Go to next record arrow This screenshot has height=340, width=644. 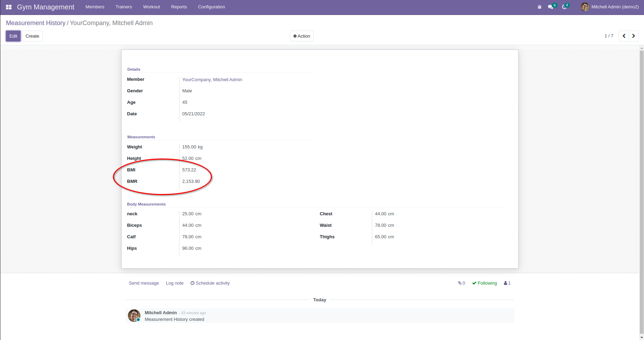click(x=634, y=36)
